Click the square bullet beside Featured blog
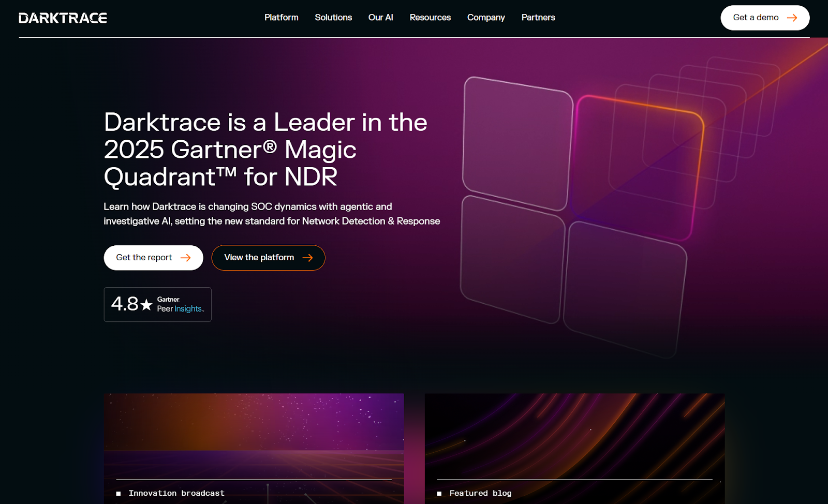 pos(439,494)
